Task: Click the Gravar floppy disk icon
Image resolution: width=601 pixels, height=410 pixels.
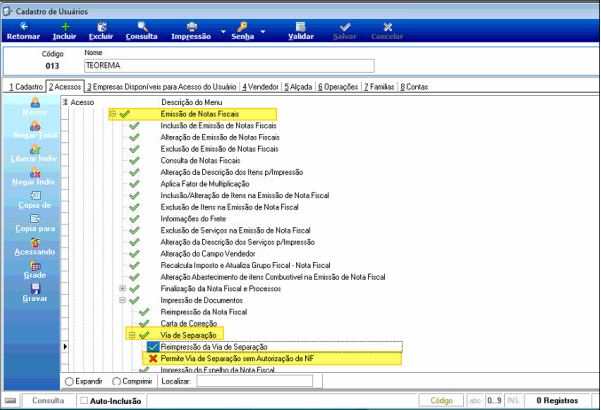Action: pyautogui.click(x=35, y=289)
